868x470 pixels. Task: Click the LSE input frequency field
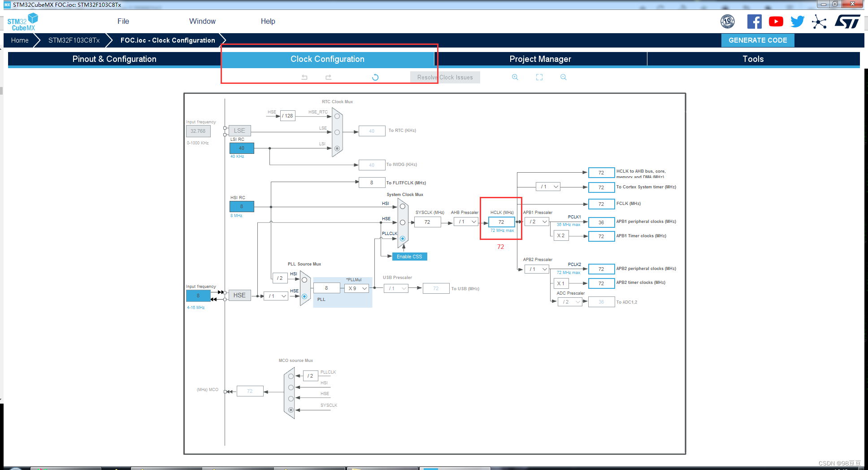click(x=198, y=131)
